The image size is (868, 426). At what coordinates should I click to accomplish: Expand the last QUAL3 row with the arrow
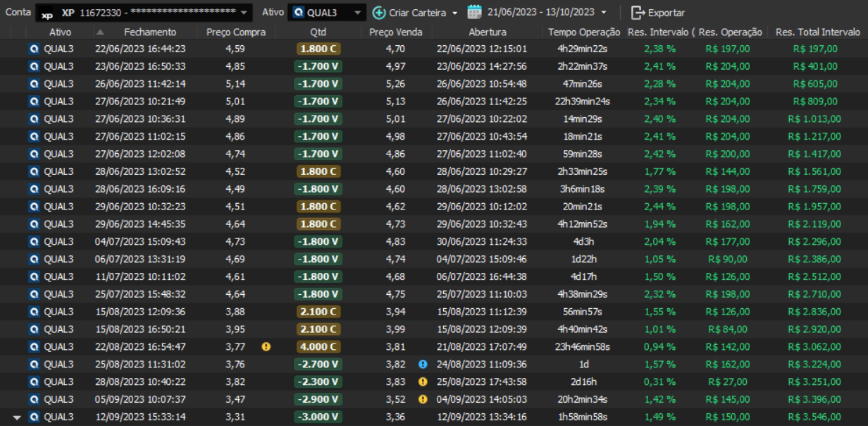point(17,418)
